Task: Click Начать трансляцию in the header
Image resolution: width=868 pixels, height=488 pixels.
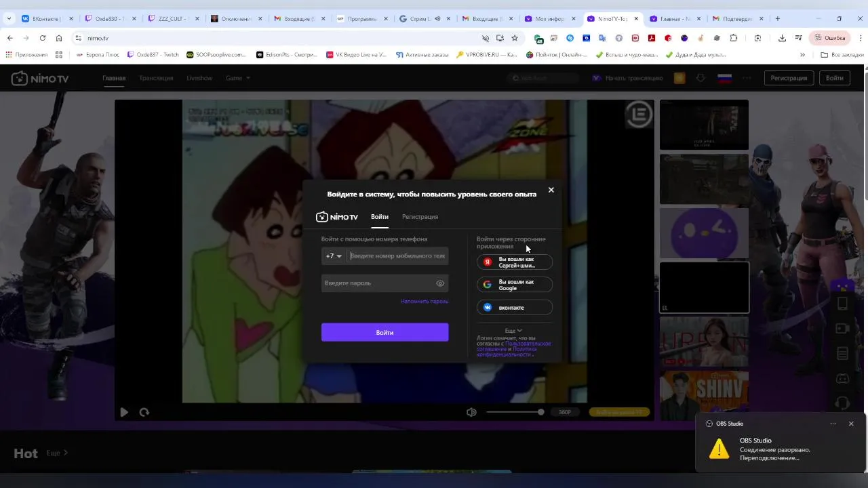Action: point(629,78)
